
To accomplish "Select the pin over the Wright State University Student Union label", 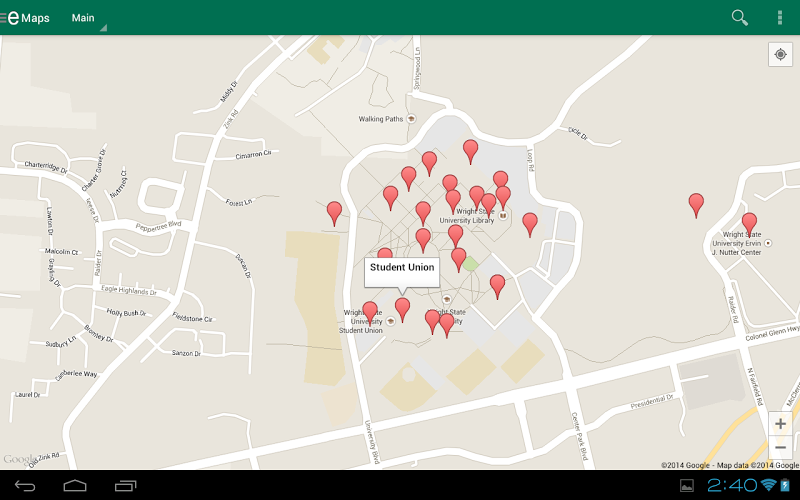I will click(370, 313).
